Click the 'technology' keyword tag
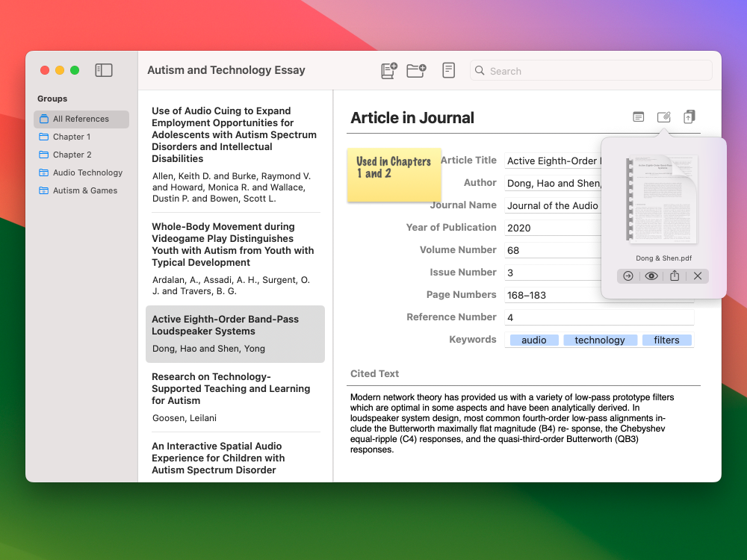747x560 pixels. pyautogui.click(x=600, y=340)
